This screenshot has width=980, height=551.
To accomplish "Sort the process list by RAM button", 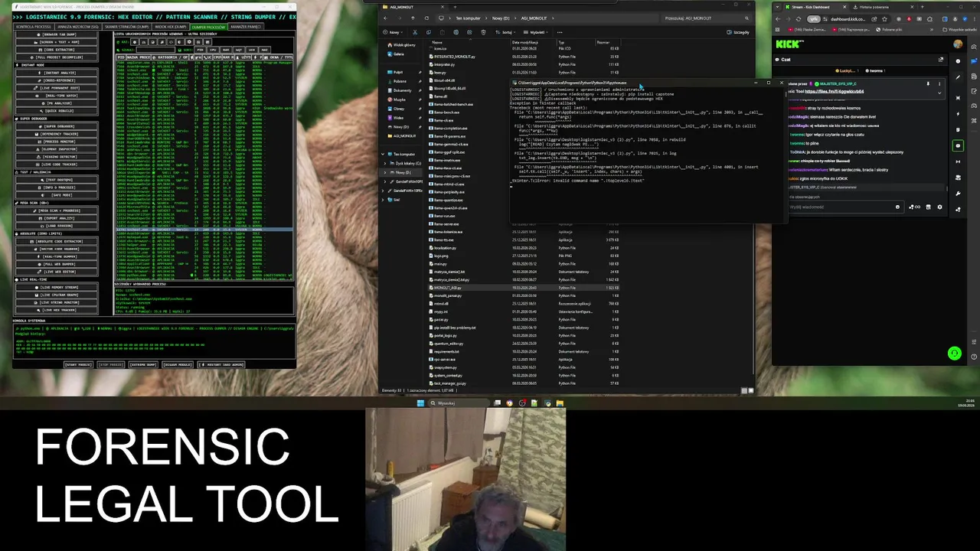I will (226, 50).
